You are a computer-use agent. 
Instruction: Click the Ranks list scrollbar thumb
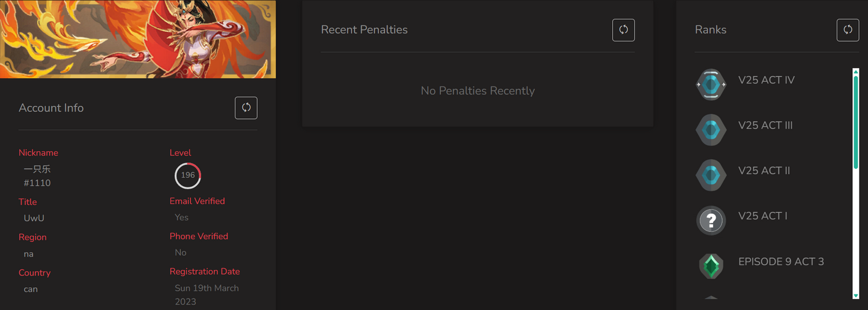tap(855, 120)
